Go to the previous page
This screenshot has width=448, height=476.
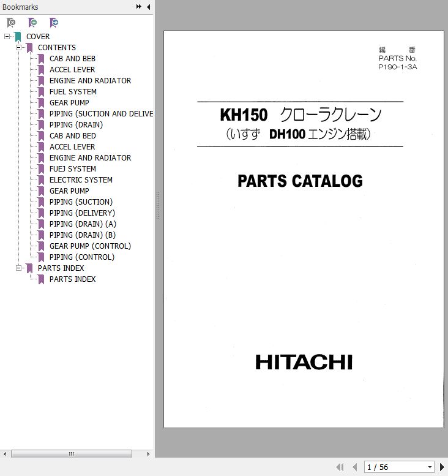(354, 467)
